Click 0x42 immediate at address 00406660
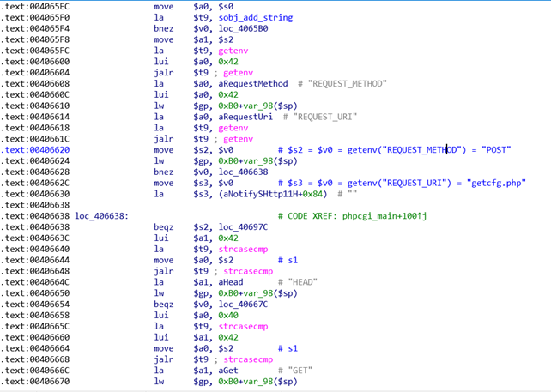The image size is (551, 392). (228, 337)
